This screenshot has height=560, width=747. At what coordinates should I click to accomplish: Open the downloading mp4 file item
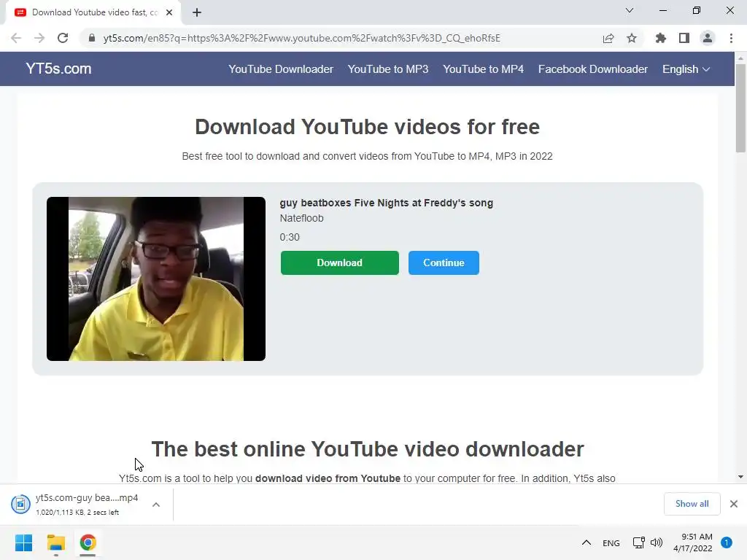pos(87,505)
